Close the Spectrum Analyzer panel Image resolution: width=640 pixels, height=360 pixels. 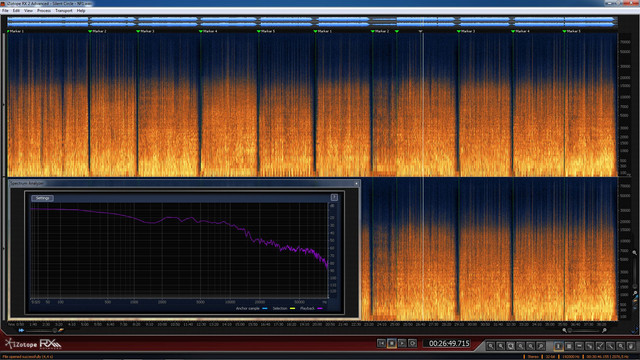[356, 184]
